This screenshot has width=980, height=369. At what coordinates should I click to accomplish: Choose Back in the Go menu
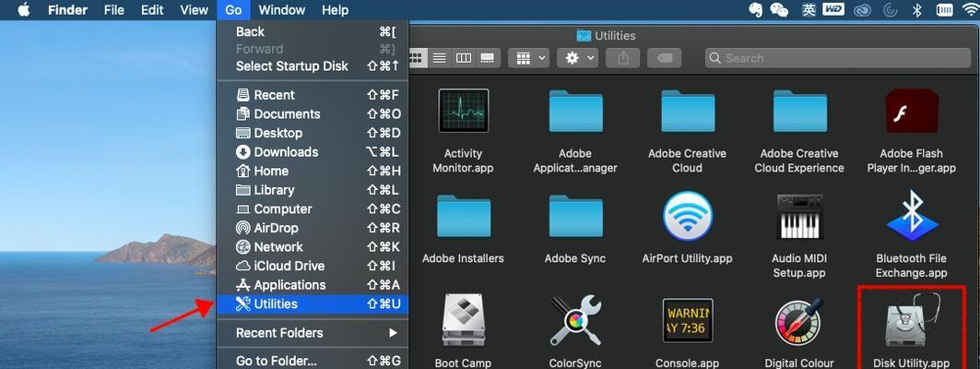coord(313,32)
